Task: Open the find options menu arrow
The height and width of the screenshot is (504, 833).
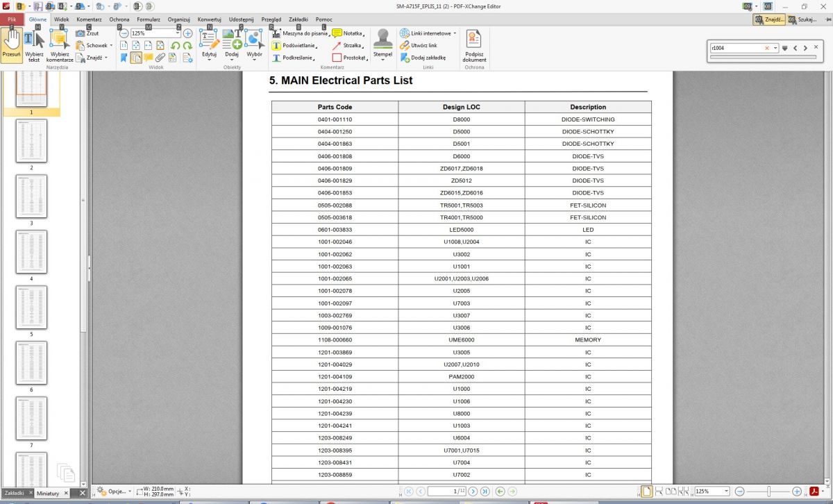Action: click(785, 48)
